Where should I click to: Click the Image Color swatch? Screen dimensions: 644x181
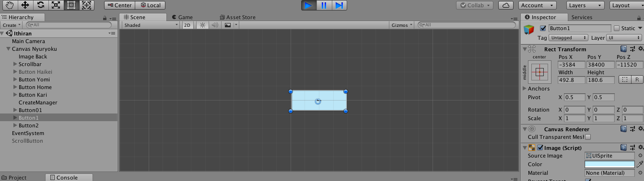point(609,164)
